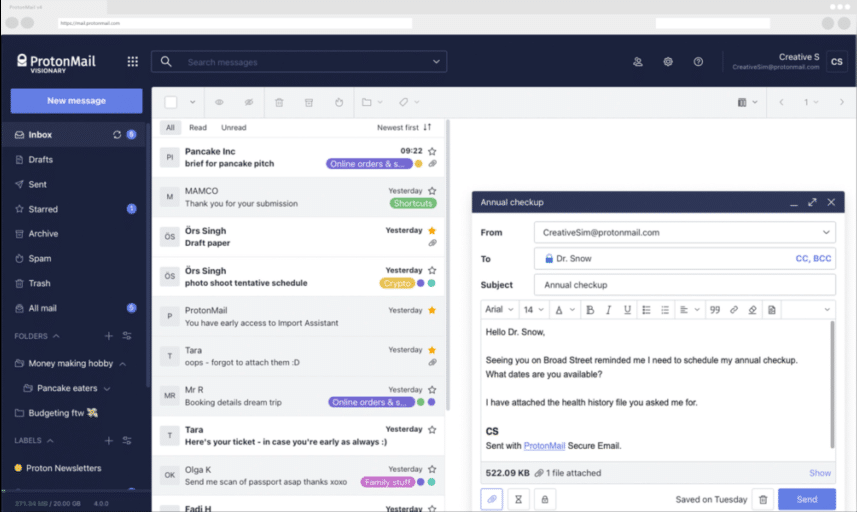The image size is (857, 512).
Task: Click CC, BCC link in recipient field
Action: [x=812, y=258]
